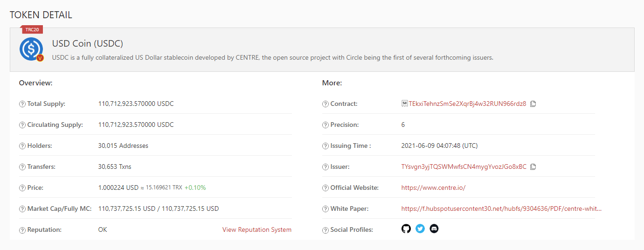Image resolution: width=644 pixels, height=250 pixels.
Task: Open help icon beside Transfers
Action: coord(22,167)
